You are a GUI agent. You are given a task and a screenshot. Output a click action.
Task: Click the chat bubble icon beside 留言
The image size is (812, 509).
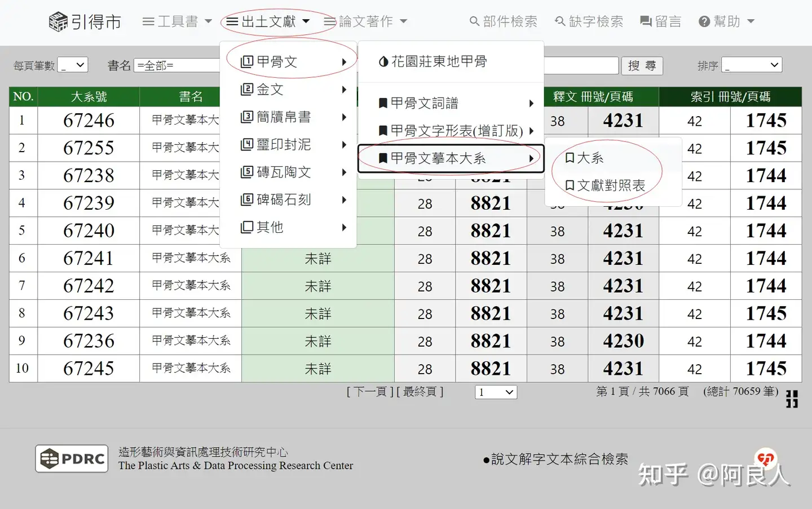click(x=646, y=21)
